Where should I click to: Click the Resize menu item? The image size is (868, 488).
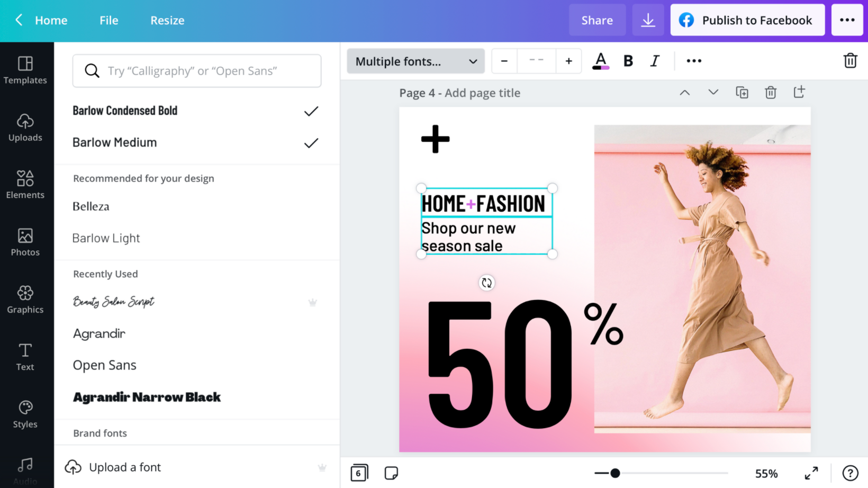167,20
